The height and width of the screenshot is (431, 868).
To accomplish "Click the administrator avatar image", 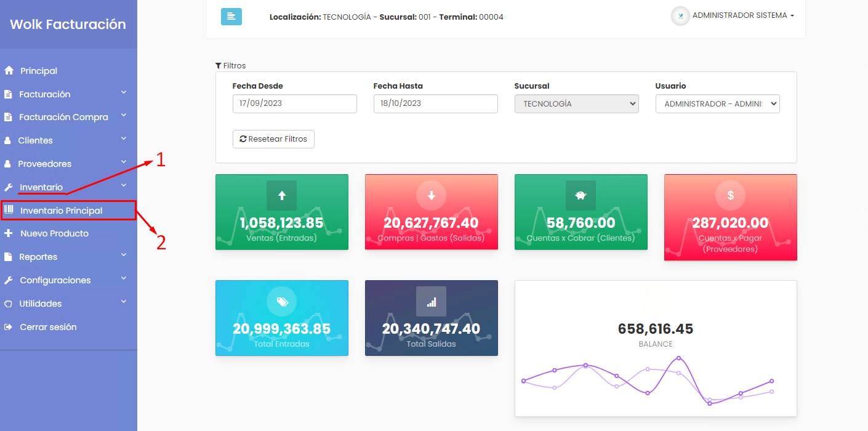I will (680, 16).
